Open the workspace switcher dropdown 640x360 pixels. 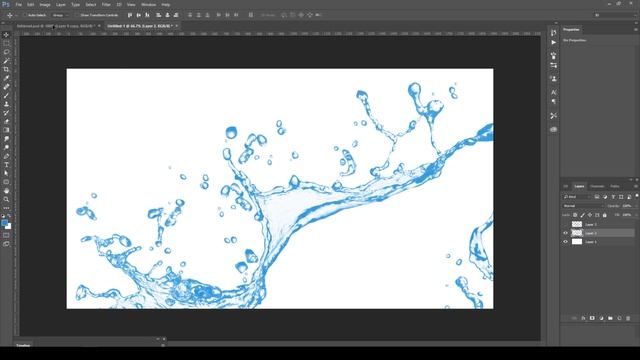tap(615, 15)
